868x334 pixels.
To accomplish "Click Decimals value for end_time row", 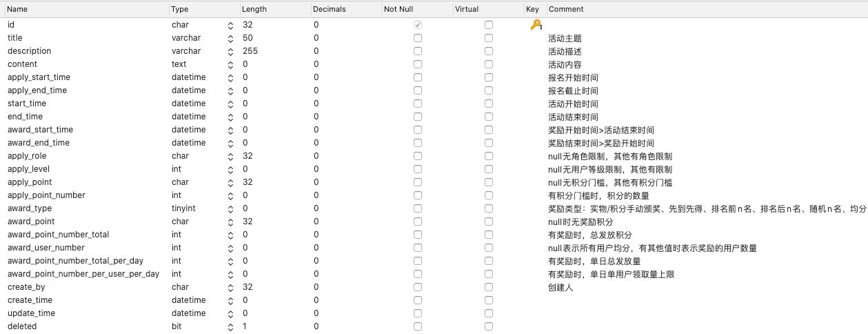I will tap(316, 117).
